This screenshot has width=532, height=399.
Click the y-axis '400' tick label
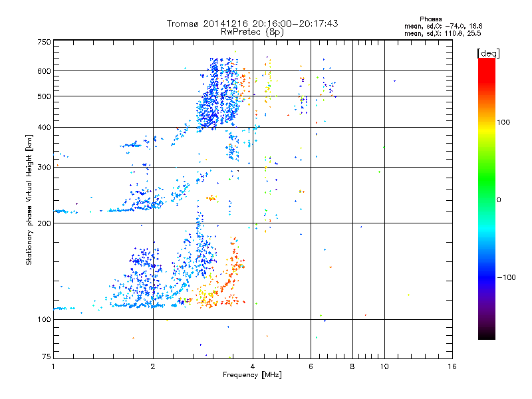[44, 127]
